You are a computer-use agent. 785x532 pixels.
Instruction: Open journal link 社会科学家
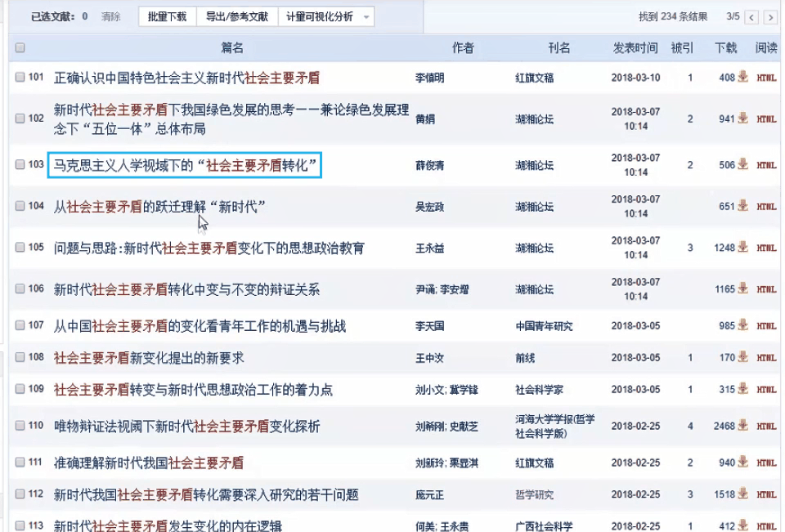[x=539, y=390]
